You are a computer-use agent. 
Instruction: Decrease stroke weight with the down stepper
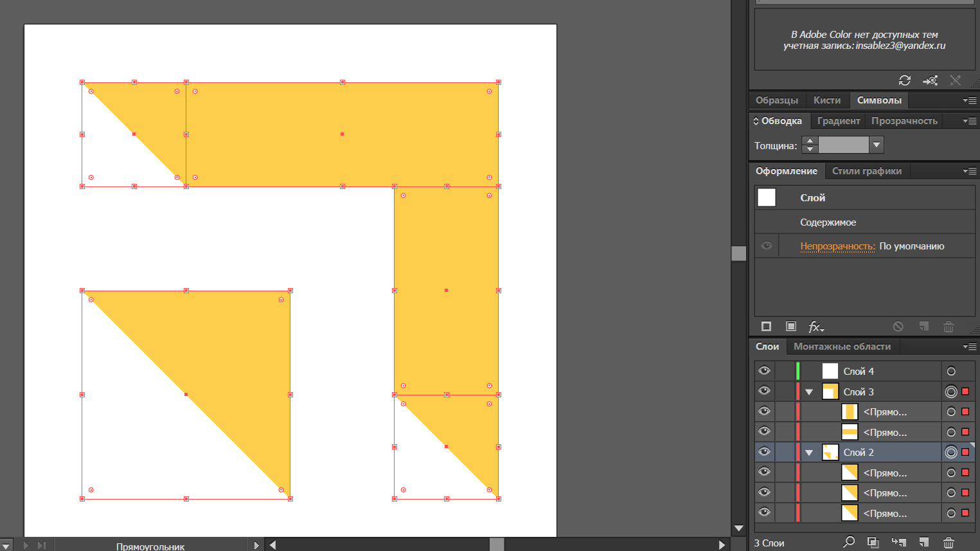[810, 149]
